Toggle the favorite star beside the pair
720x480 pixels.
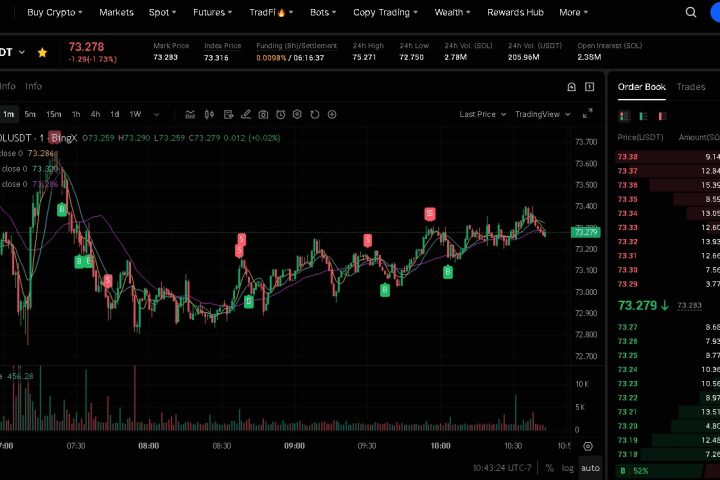tap(42, 52)
